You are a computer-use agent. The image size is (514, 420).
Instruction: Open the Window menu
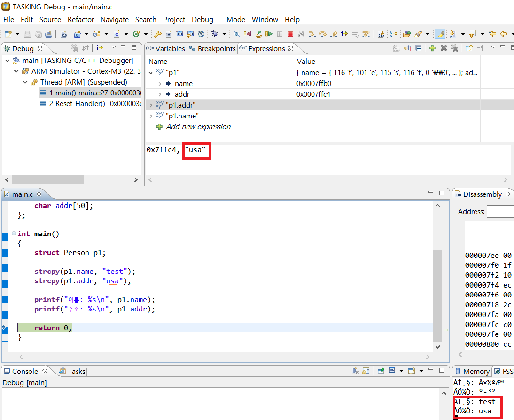point(265,20)
